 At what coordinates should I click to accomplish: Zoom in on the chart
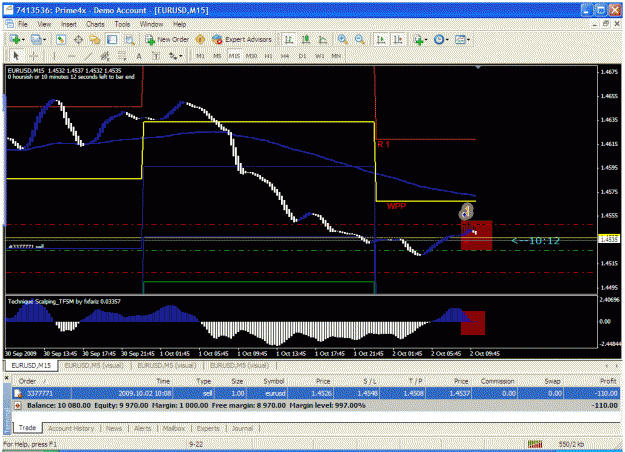tap(342, 39)
